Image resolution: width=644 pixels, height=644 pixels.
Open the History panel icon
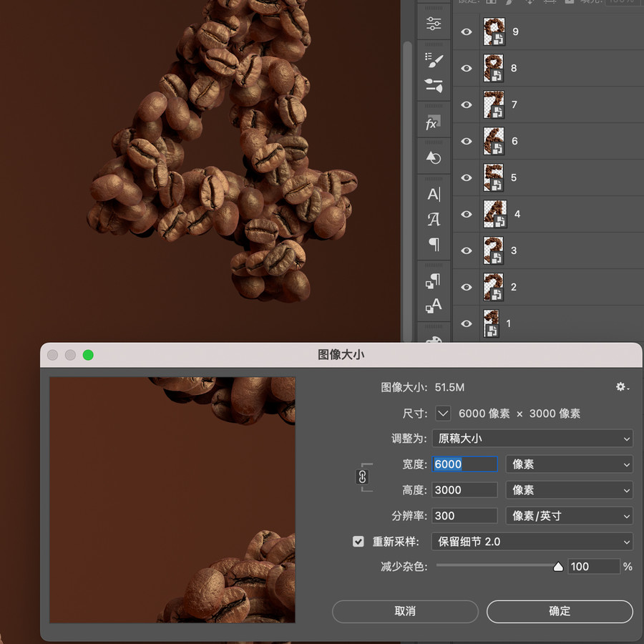[434, 158]
